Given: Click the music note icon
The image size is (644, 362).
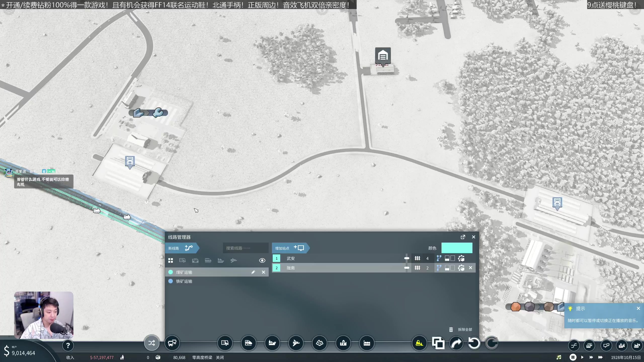Looking at the screenshot, I should [x=559, y=357].
